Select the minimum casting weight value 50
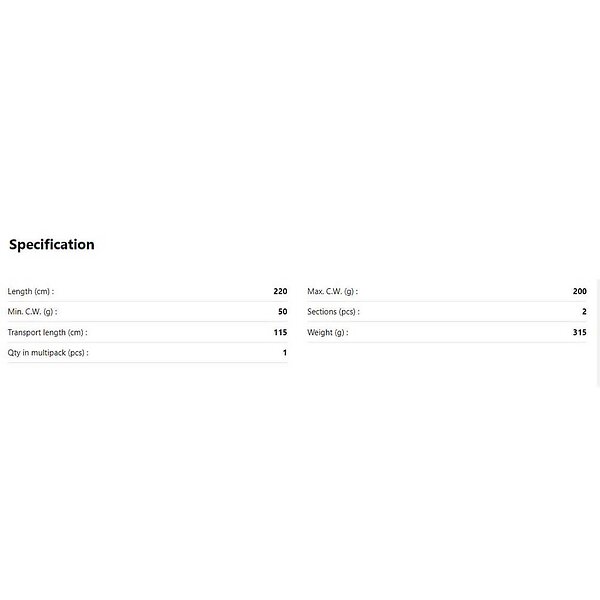 pyautogui.click(x=282, y=312)
